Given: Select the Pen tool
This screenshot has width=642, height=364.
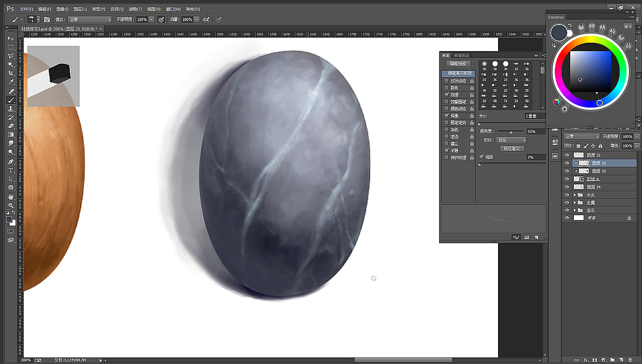Looking at the screenshot, I should 11,161.
